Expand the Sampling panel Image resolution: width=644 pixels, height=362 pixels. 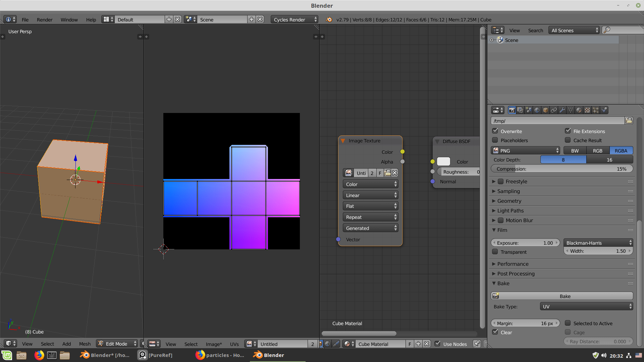tap(508, 191)
